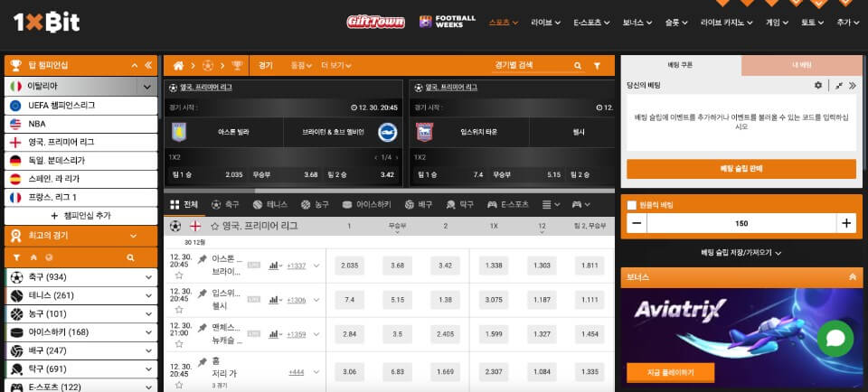Expand the 이탈리아 dropdown
868x392 pixels.
point(146,87)
